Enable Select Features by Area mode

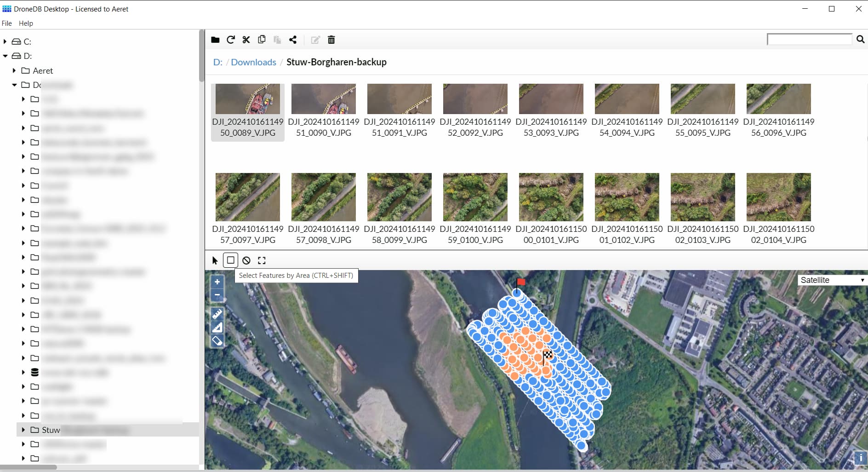(231, 260)
